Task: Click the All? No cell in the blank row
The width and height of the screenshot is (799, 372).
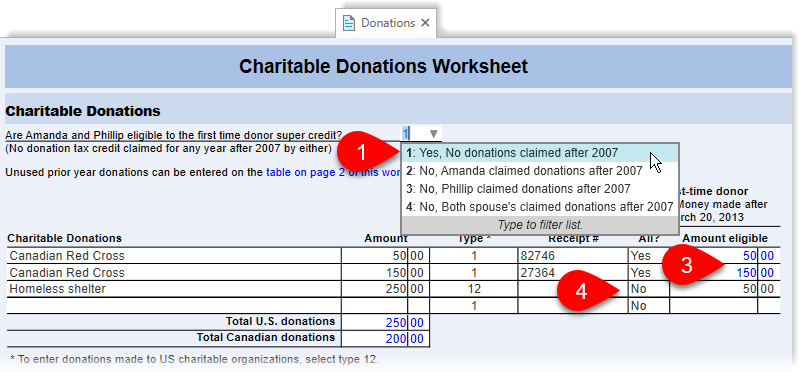Action: [x=648, y=306]
